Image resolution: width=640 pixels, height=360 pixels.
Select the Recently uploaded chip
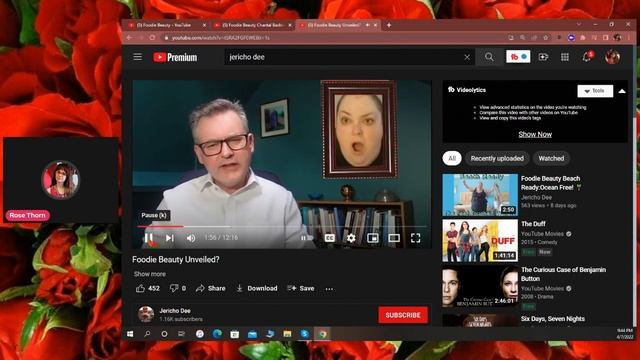(497, 158)
